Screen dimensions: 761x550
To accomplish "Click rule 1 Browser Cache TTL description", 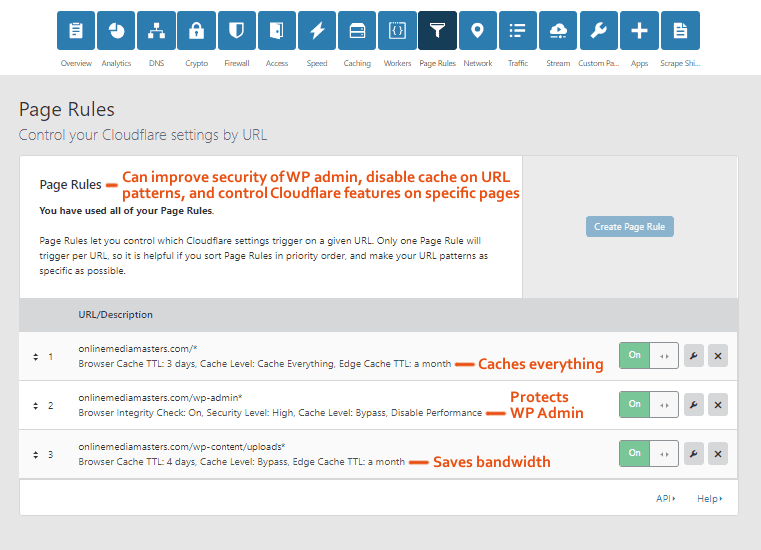I will pos(265,364).
